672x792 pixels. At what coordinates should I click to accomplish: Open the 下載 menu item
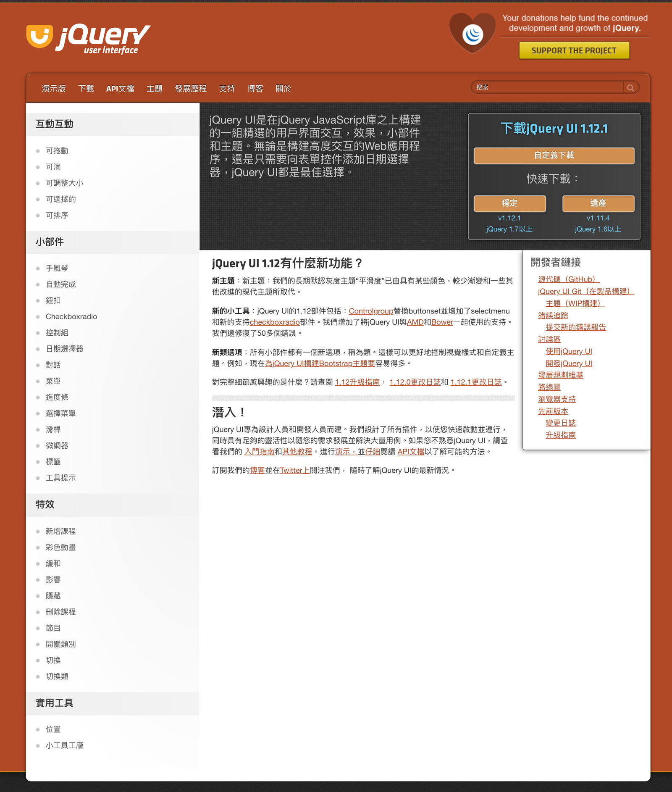pos(86,89)
